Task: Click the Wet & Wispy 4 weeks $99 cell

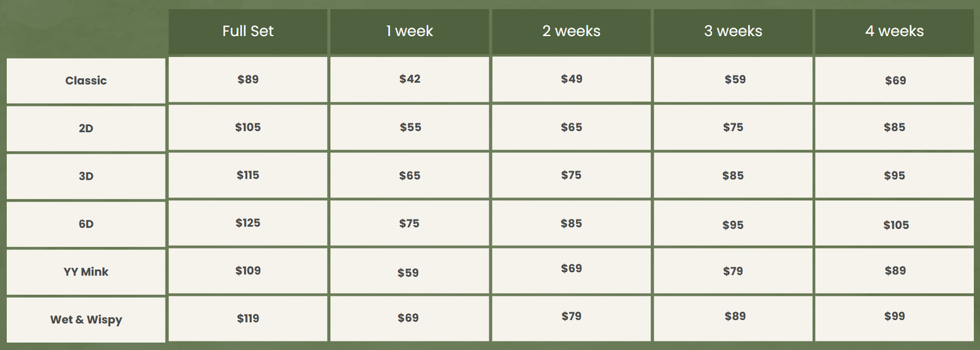Action: point(894,316)
